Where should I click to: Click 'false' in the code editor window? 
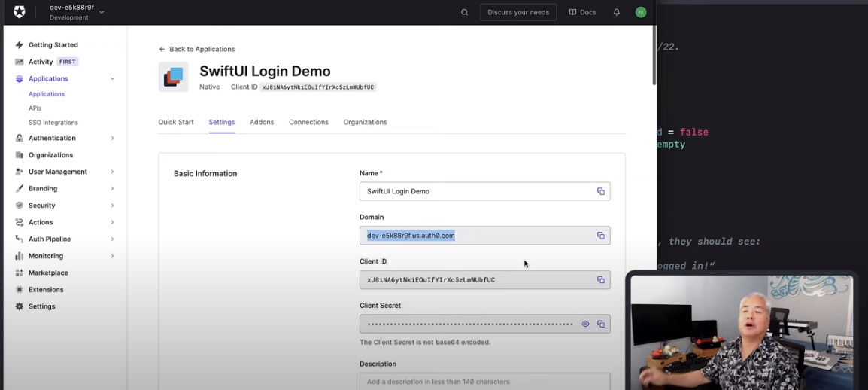(694, 133)
